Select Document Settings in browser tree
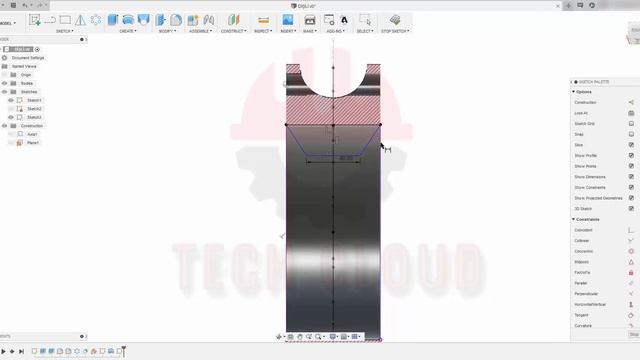Image resolution: width=640 pixels, height=360 pixels. click(x=28, y=58)
